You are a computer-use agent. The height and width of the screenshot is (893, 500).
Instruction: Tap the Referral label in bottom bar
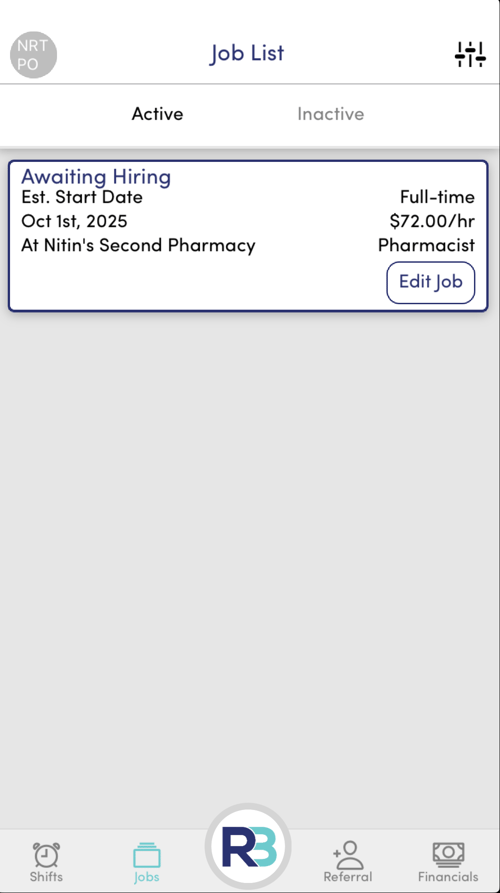click(347, 876)
